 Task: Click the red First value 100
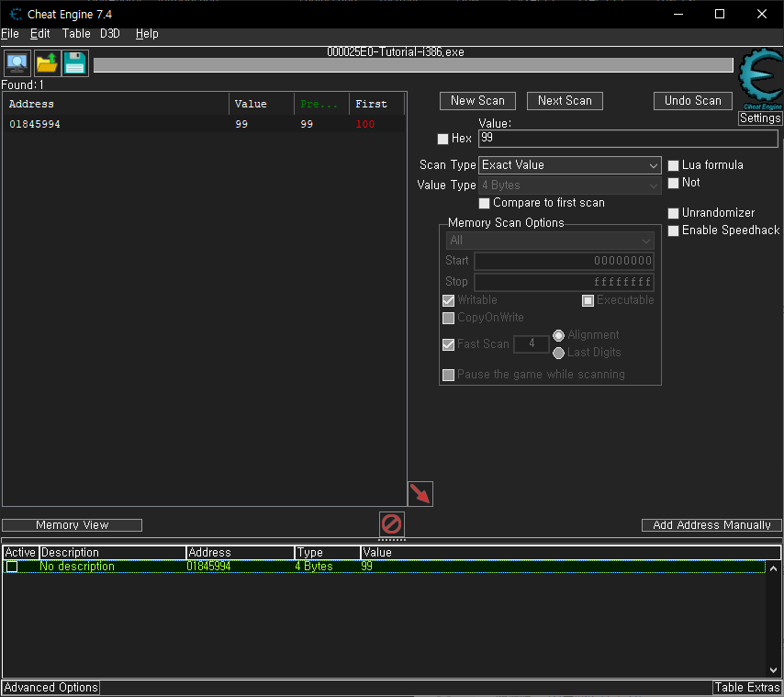365,124
